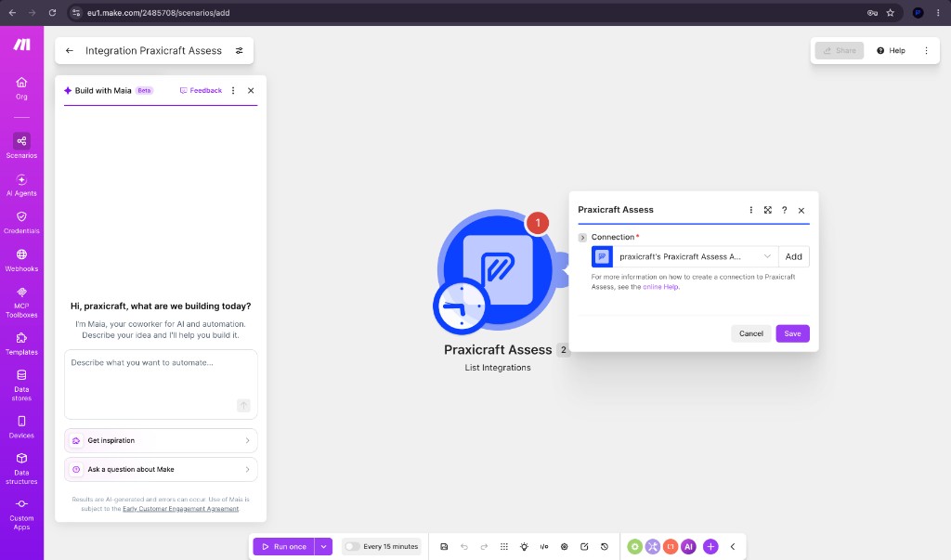This screenshot has height=560, width=951.
Task: Open Data structures section
Action: [x=21, y=468]
